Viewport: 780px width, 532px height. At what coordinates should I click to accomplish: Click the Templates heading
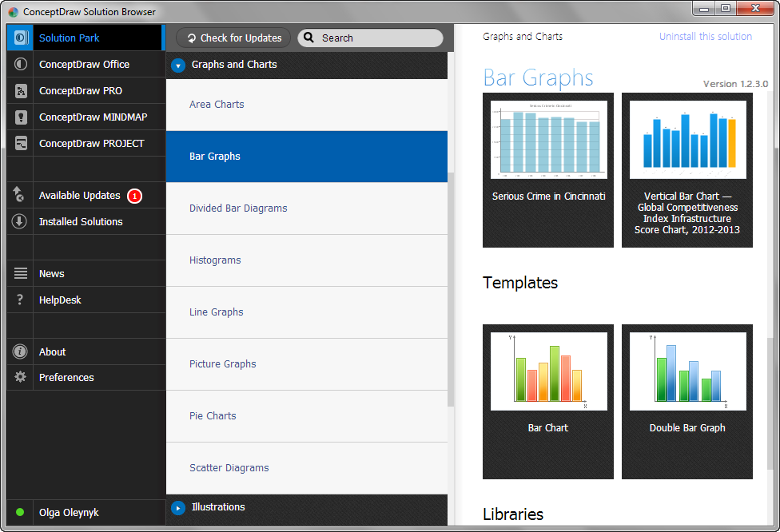pos(520,283)
